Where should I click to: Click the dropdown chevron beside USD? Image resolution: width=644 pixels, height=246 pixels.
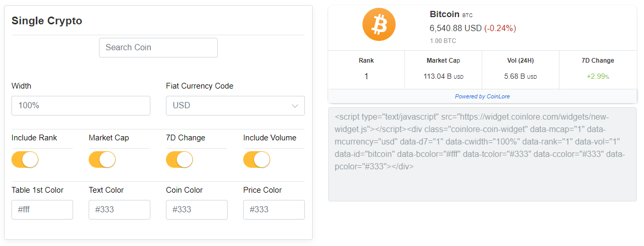[295, 106]
